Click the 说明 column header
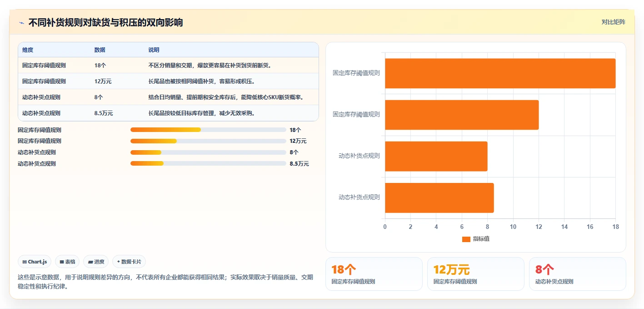644x309 pixels. (154, 50)
